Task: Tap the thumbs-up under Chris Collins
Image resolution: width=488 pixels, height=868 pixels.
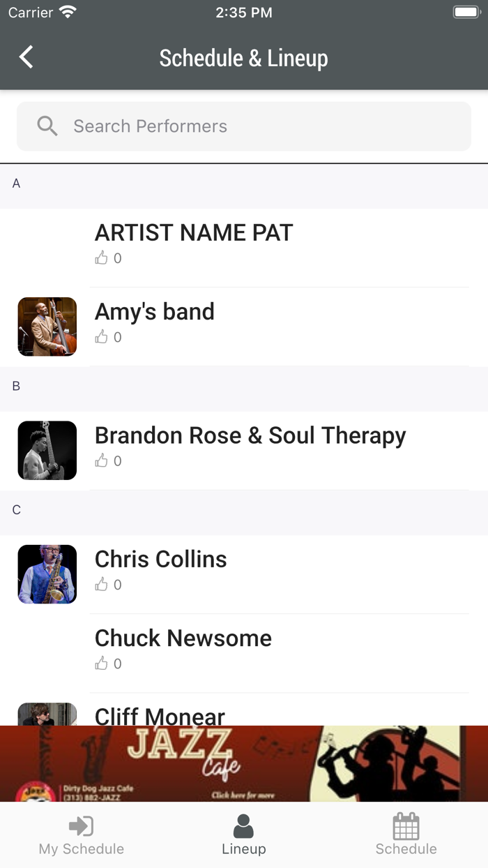Action: (x=102, y=585)
